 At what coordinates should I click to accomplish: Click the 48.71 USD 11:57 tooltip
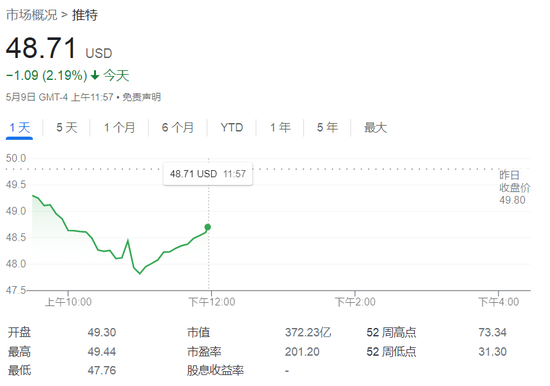coord(208,174)
